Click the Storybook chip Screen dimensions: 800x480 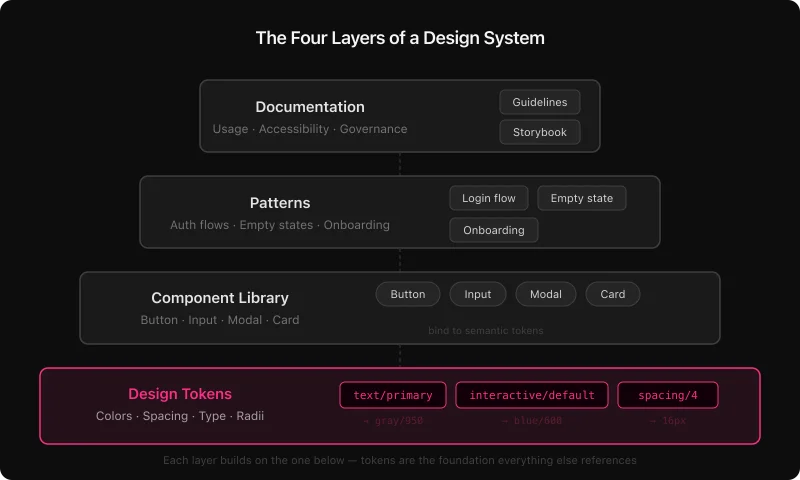click(540, 132)
